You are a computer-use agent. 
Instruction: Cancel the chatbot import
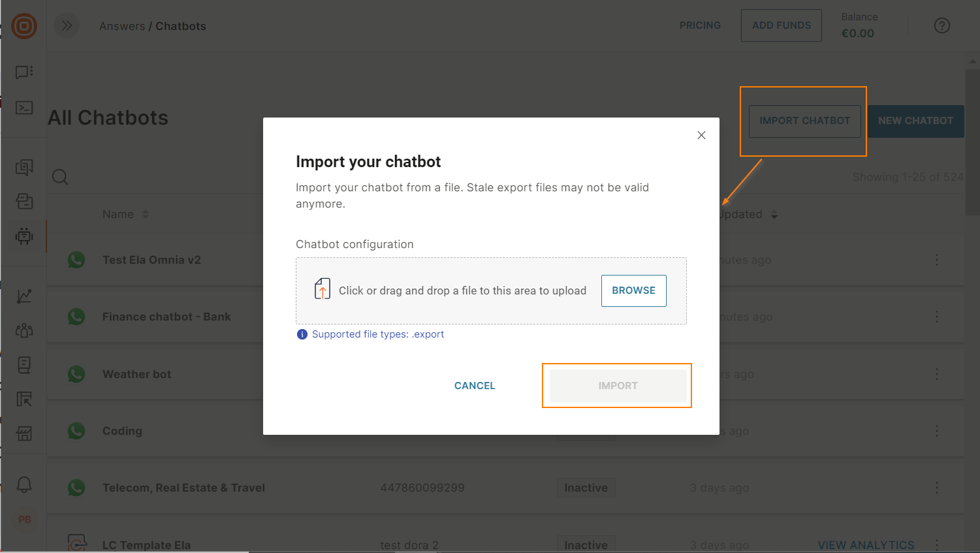475,386
